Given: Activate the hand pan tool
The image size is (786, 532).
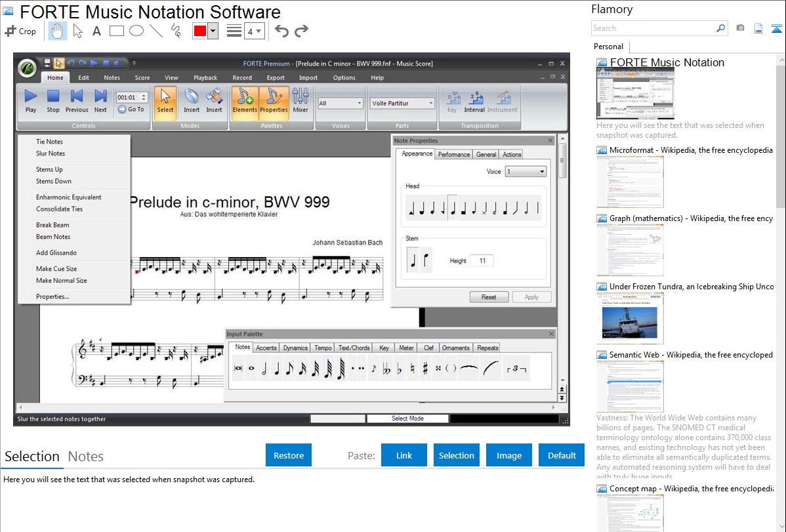Looking at the screenshot, I should 57,31.
